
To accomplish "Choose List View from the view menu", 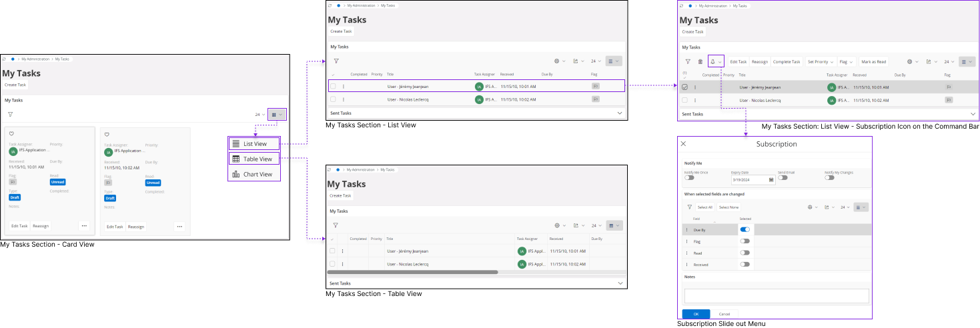I will [254, 143].
